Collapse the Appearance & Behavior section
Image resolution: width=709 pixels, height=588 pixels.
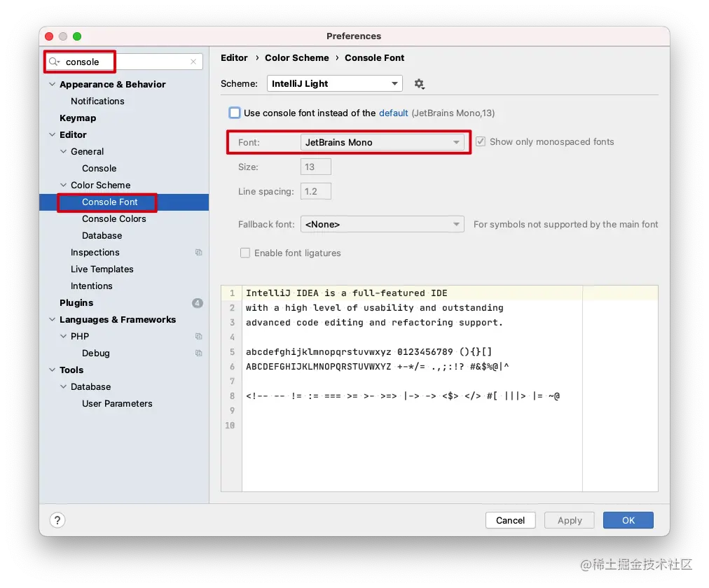(52, 85)
